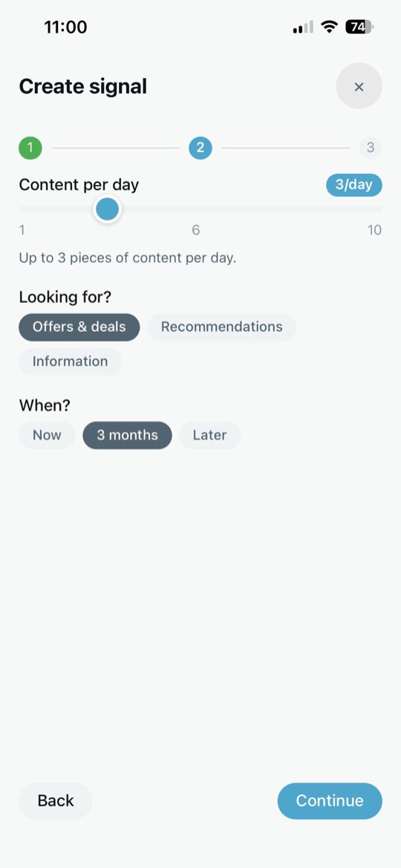Screen dimensions: 401x868
Task: Select step 2 indicator circle
Action: (200, 148)
